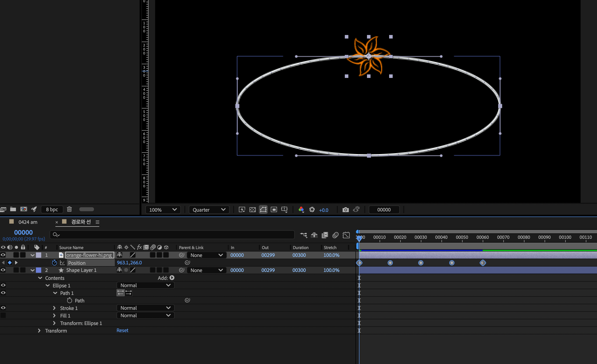
Task: Click the snapshot camera icon
Action: pyautogui.click(x=345, y=210)
